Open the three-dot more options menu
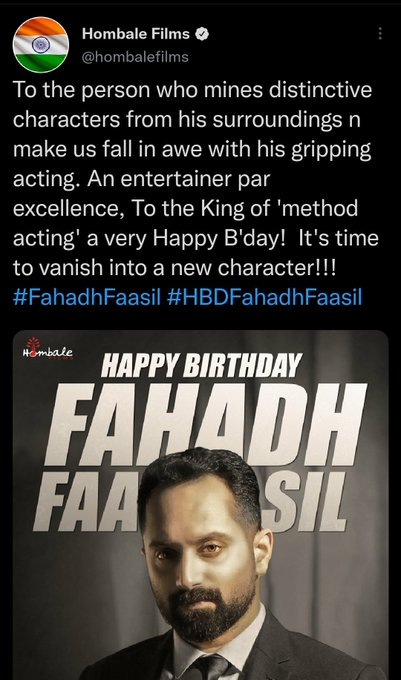Viewport: 401px width, 680px height. pyautogui.click(x=380, y=33)
